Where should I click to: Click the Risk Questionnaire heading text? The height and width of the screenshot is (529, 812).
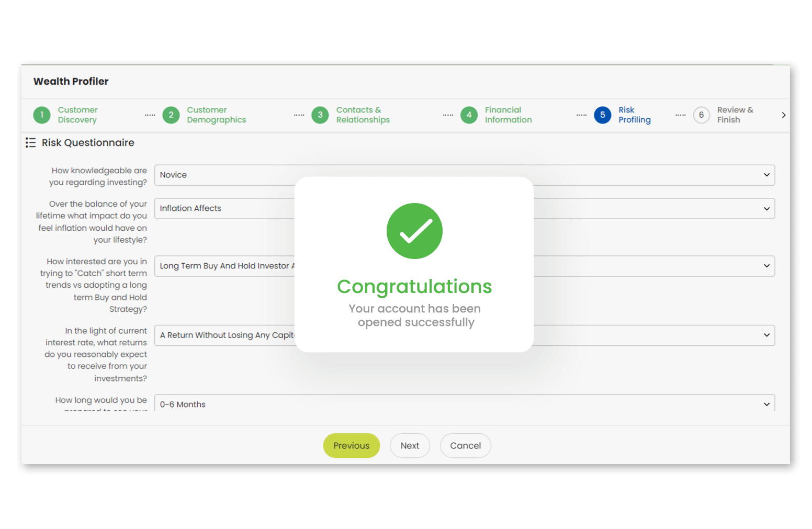pos(88,143)
